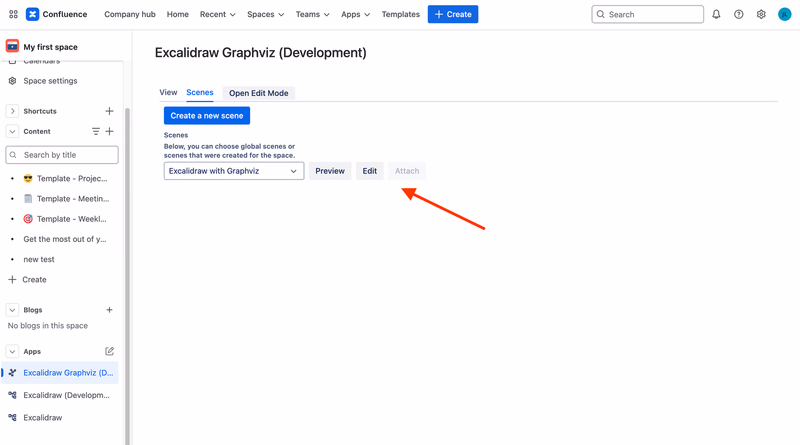Add content with Content plus icon
Viewport: 800px width, 445px height.
coord(109,131)
